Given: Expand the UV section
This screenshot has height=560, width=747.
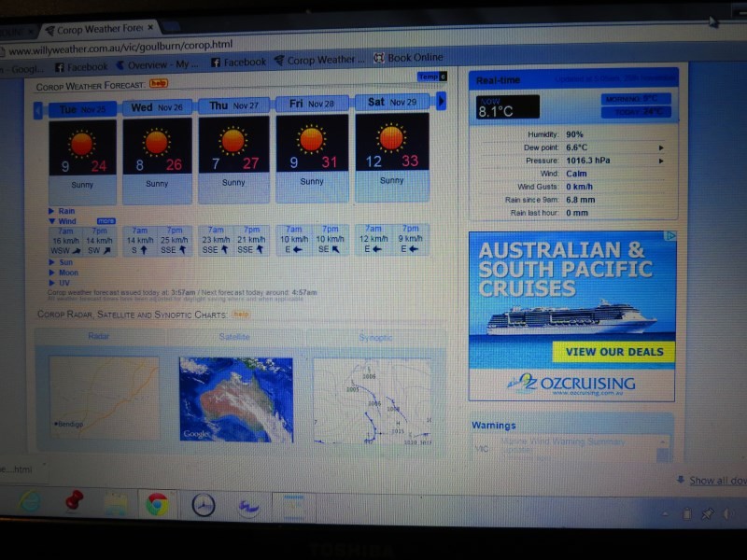Looking at the screenshot, I should (x=60, y=283).
